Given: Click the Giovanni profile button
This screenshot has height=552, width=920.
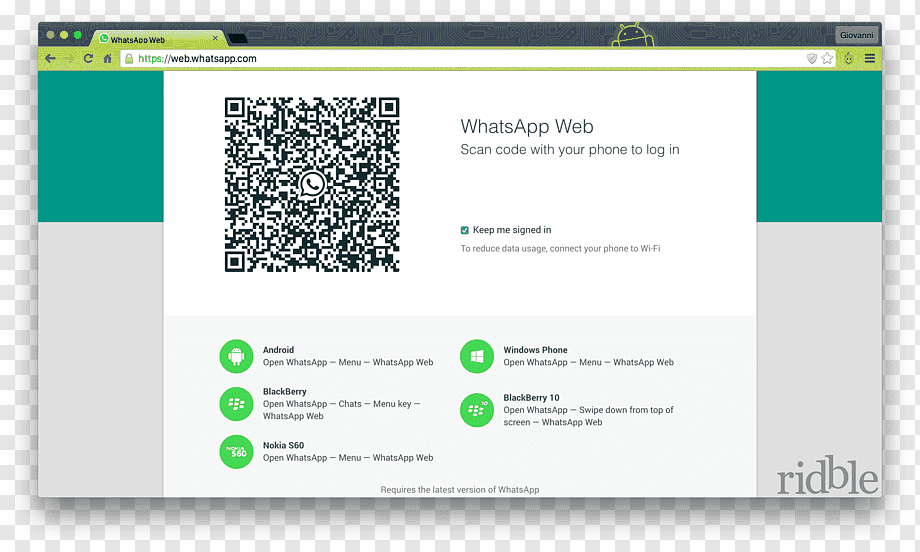Looking at the screenshot, I should pyautogui.click(x=857, y=35).
